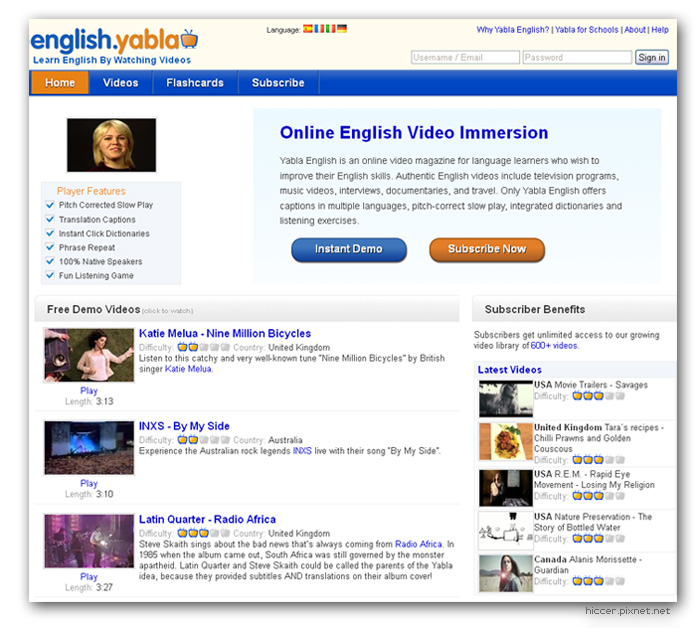The image size is (700, 628).
Task: Click the checkmark beside Translation Captions
Action: coord(50,219)
